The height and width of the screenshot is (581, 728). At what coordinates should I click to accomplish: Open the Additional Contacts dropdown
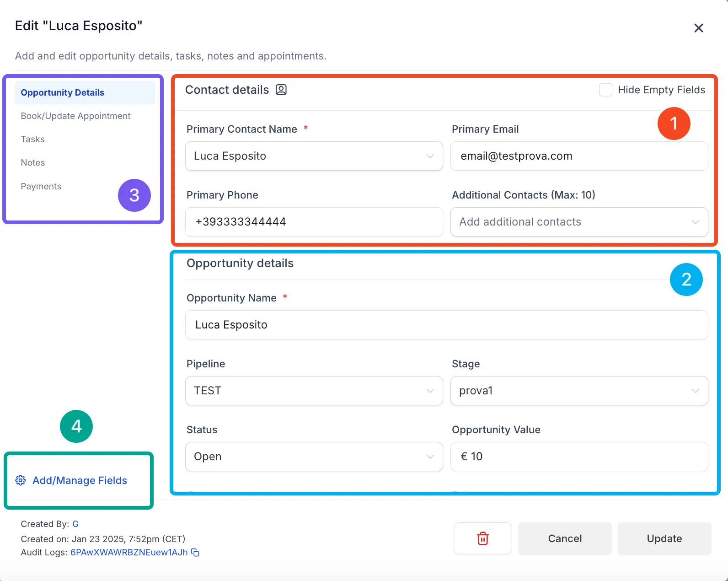579,222
